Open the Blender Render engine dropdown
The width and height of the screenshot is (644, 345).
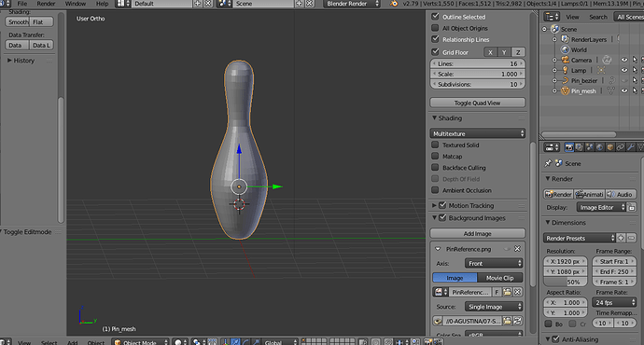[x=352, y=4]
